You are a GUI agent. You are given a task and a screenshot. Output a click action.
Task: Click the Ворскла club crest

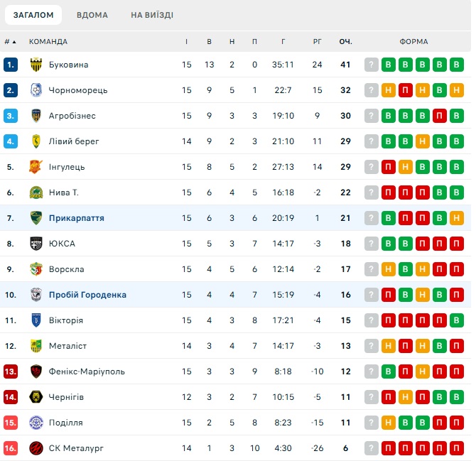(x=36, y=269)
